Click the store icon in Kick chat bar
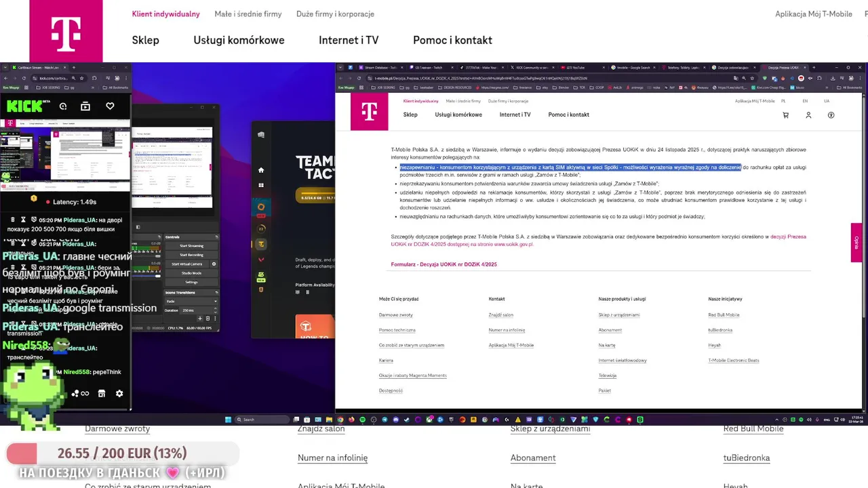This screenshot has height=488, width=868. [102, 393]
